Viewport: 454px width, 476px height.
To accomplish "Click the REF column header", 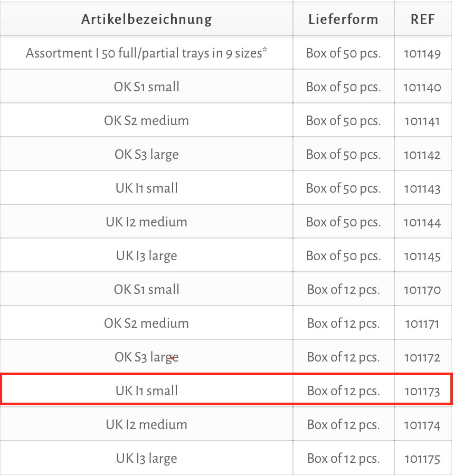I will point(423,20).
